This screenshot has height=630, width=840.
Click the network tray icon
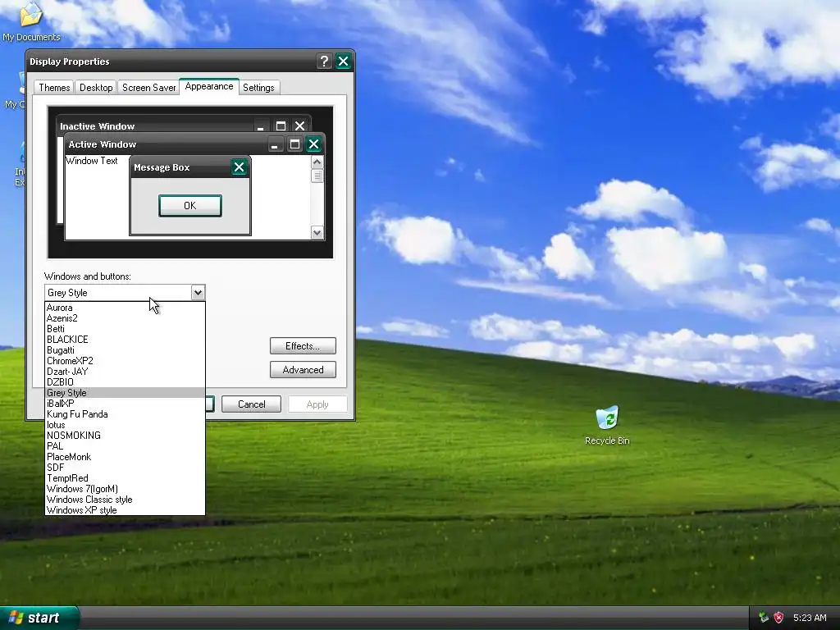[x=764, y=618]
